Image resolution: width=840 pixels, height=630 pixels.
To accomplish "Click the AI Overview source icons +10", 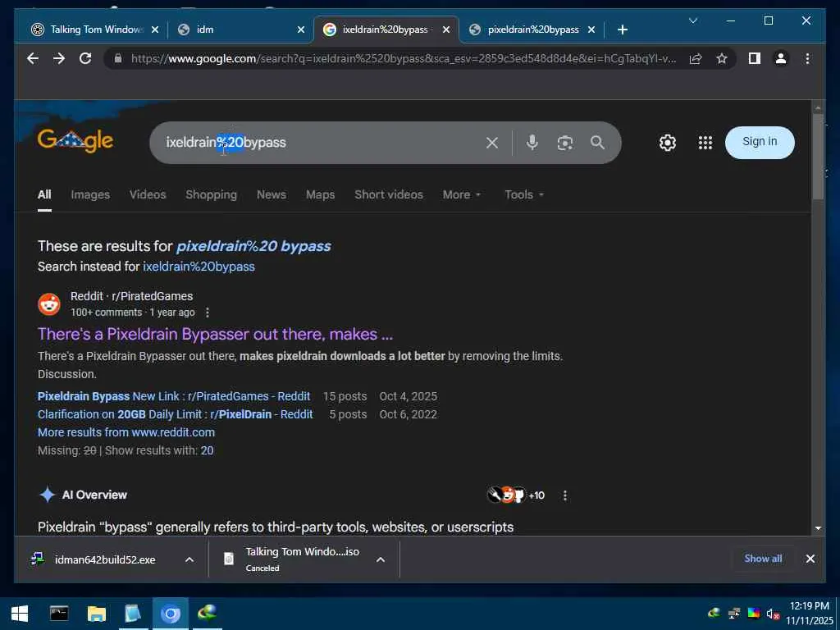I will coord(515,495).
